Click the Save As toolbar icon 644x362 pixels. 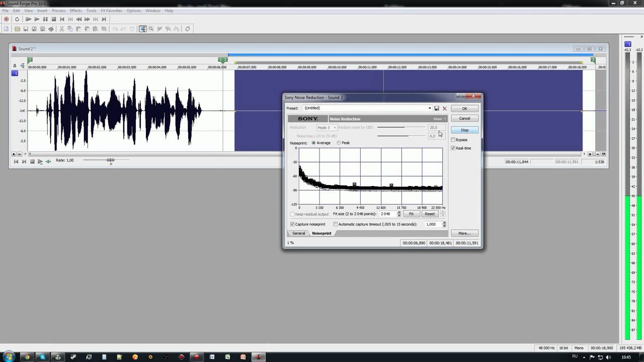pyautogui.click(x=34, y=29)
